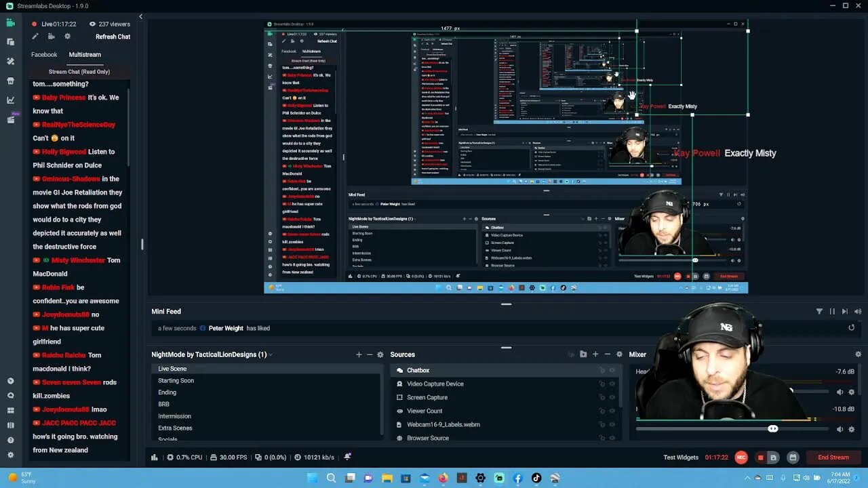Image resolution: width=868 pixels, height=488 pixels.
Task: Filter Mini Feed events with funnel icon
Action: coord(819,311)
